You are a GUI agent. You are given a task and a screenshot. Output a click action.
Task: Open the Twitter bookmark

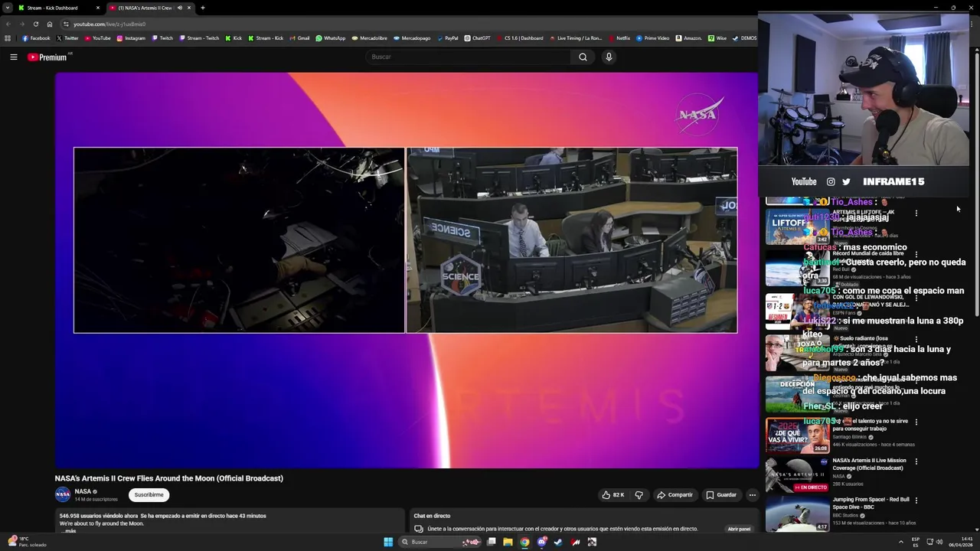point(67,38)
